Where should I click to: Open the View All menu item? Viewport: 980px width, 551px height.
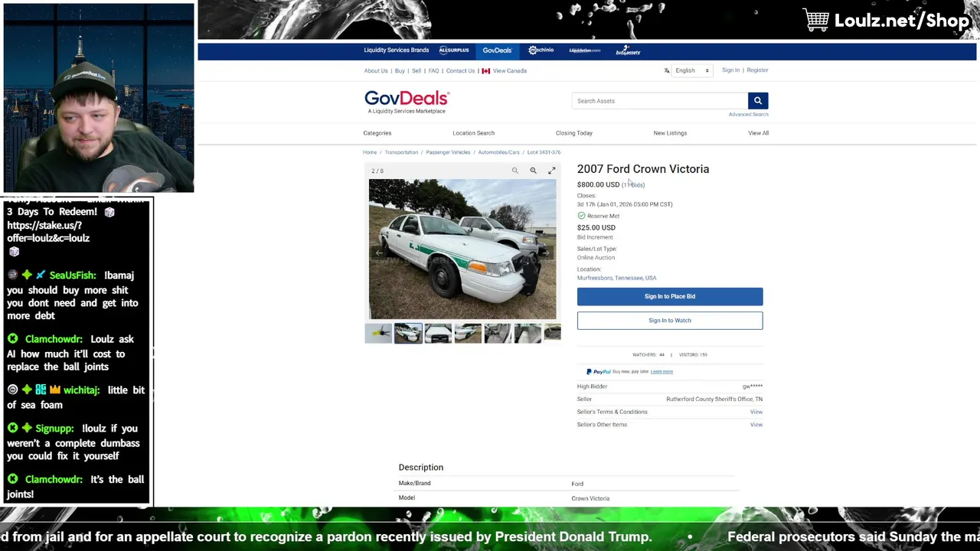click(759, 133)
